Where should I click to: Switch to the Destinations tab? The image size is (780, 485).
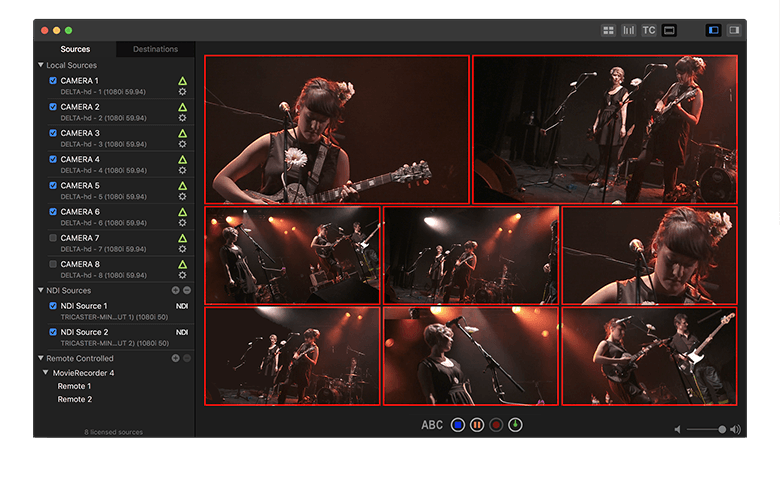(x=155, y=49)
